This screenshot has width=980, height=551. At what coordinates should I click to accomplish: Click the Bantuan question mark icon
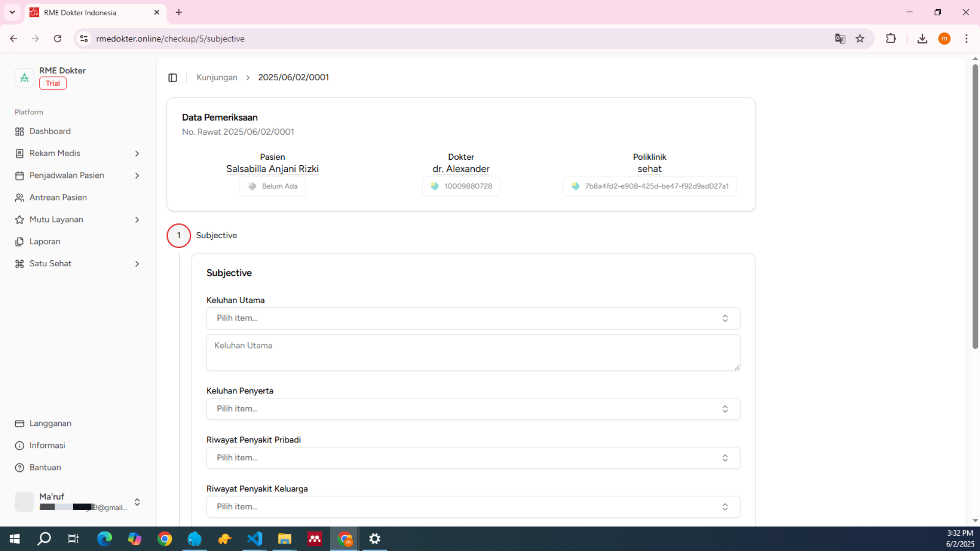point(19,468)
